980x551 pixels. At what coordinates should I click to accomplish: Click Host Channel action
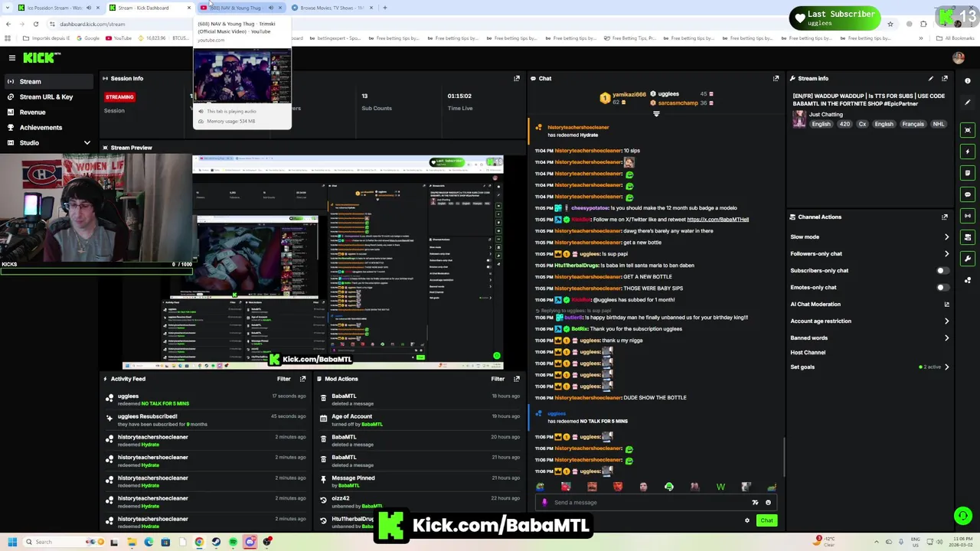[x=808, y=353]
